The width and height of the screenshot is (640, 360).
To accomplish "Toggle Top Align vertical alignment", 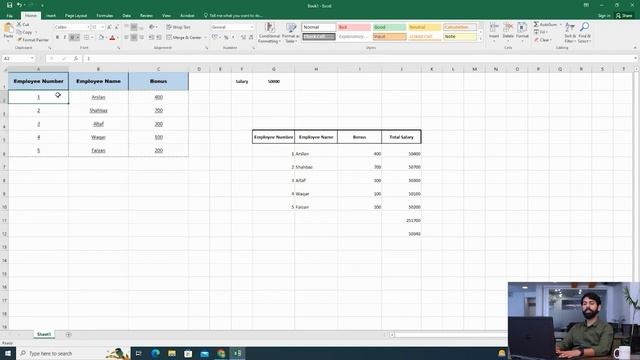I will point(127,27).
